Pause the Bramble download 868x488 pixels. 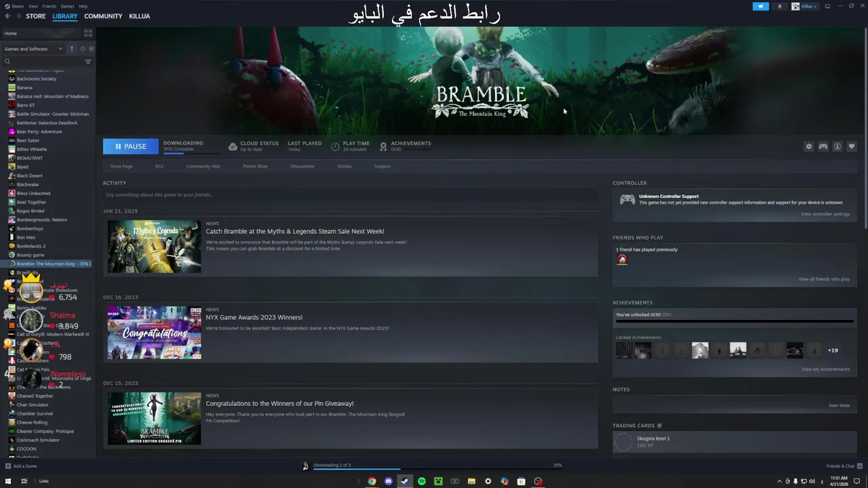131,146
